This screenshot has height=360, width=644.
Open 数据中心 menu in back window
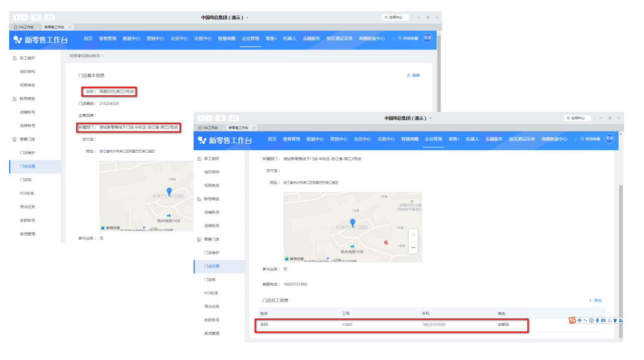point(131,39)
